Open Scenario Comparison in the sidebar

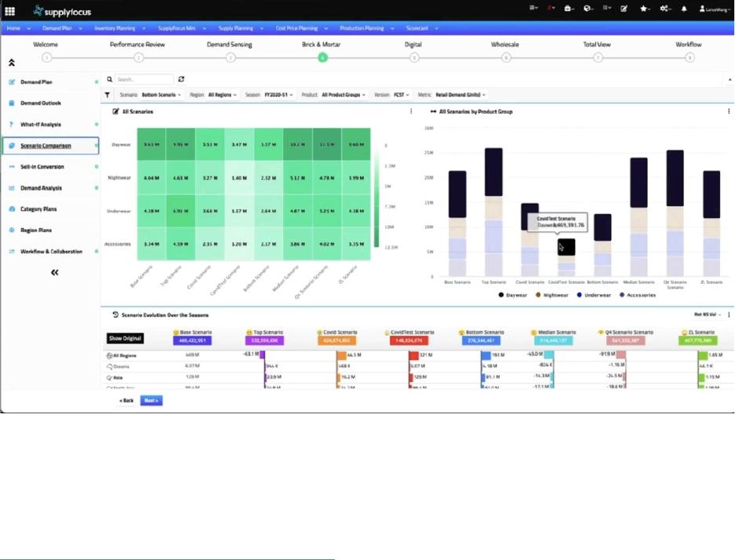click(51, 146)
